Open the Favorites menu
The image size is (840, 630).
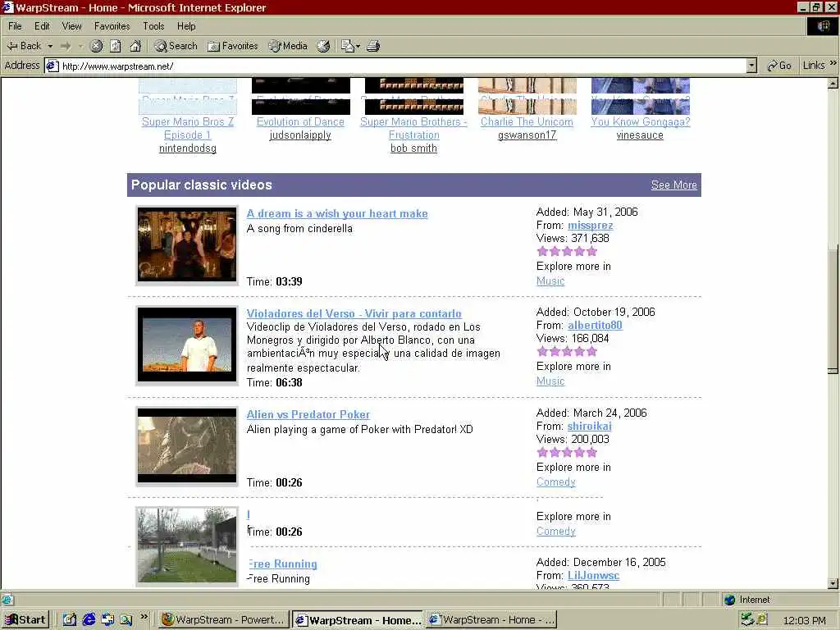click(112, 26)
